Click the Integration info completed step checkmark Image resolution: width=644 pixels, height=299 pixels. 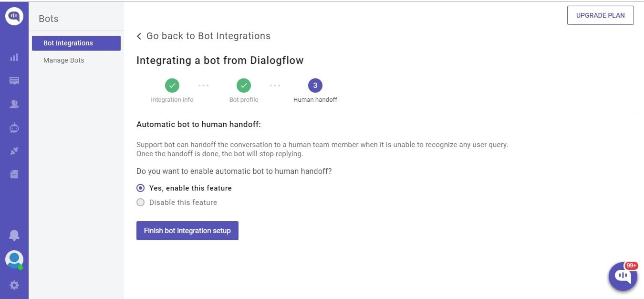pyautogui.click(x=172, y=85)
